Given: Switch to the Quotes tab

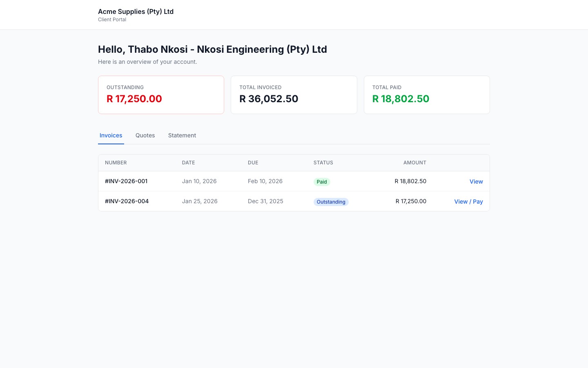Looking at the screenshot, I should (145, 135).
